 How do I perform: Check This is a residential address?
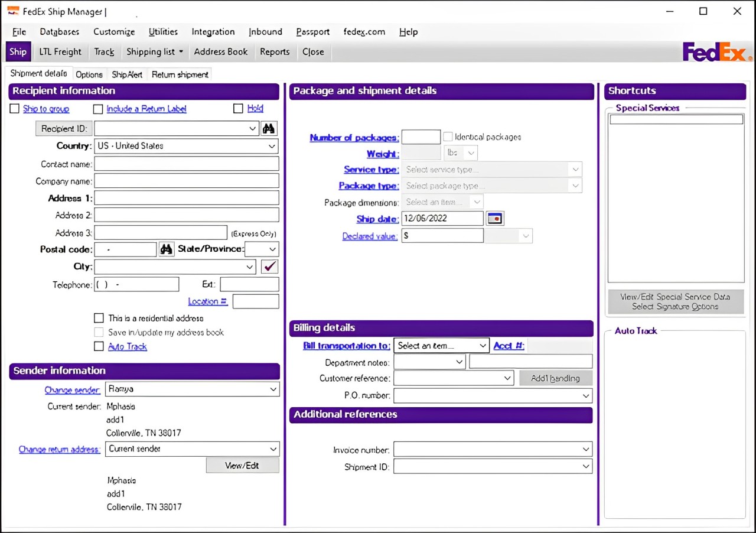pos(99,318)
